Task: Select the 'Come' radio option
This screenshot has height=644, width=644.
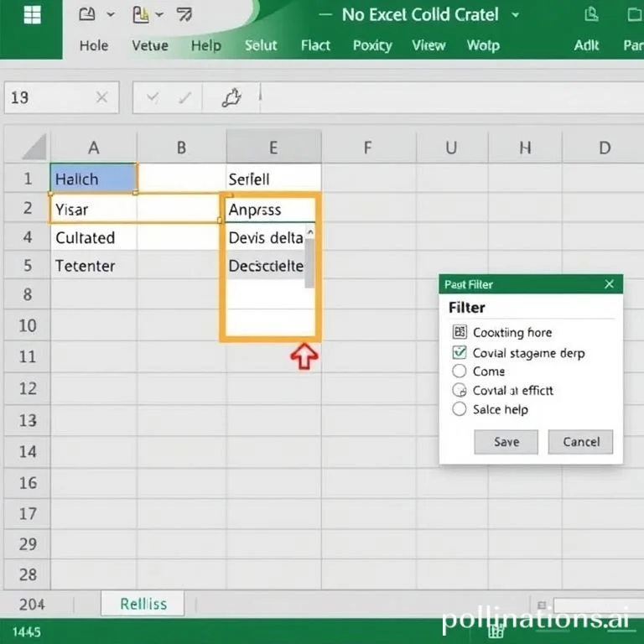Action: point(459,371)
